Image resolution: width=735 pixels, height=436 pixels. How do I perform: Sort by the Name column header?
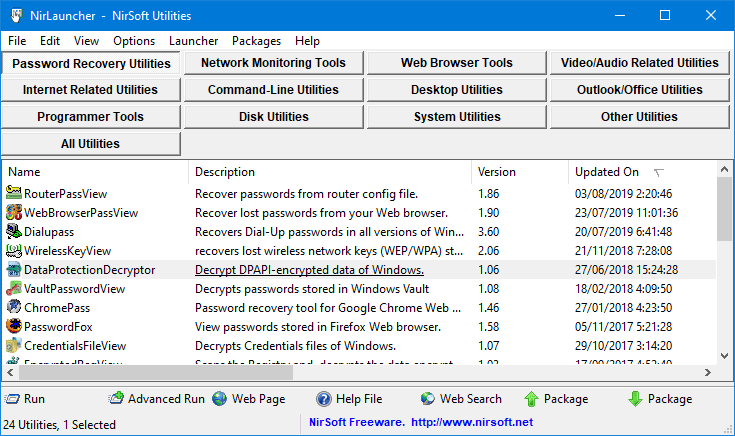pyautogui.click(x=96, y=172)
